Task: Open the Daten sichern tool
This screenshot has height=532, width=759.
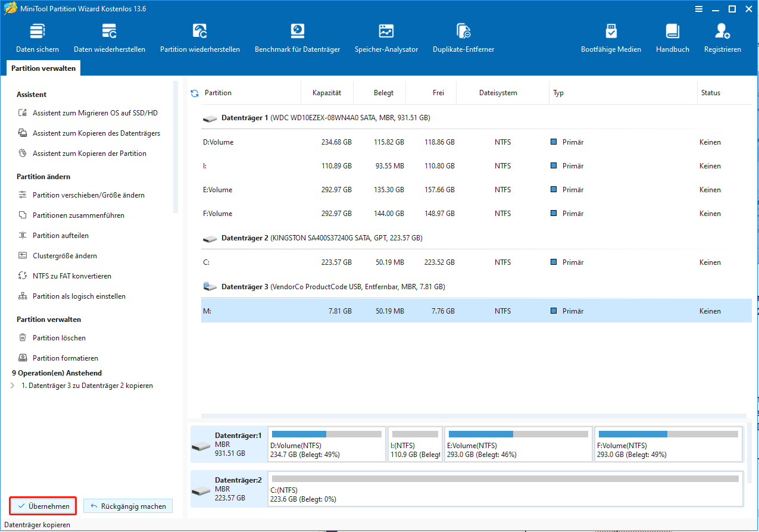Action: pyautogui.click(x=38, y=39)
